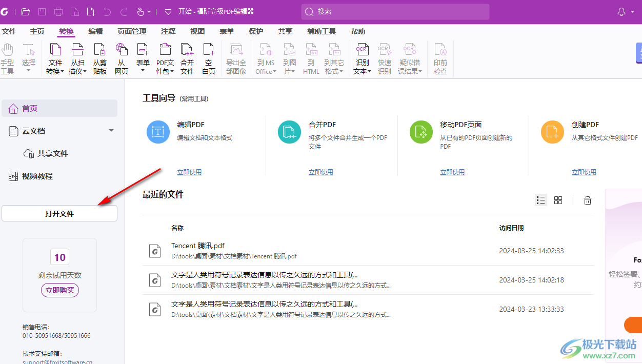Click the save icon in quick access toolbar
The height and width of the screenshot is (364, 642).
(x=42, y=12)
